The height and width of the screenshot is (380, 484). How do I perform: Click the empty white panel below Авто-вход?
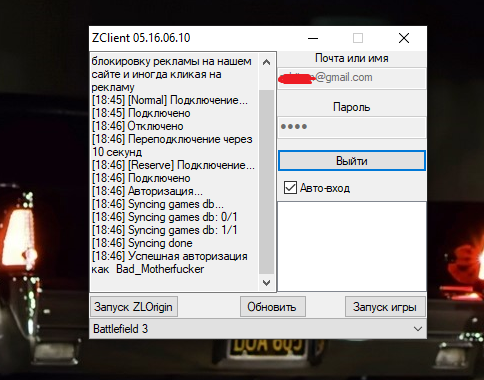352,246
